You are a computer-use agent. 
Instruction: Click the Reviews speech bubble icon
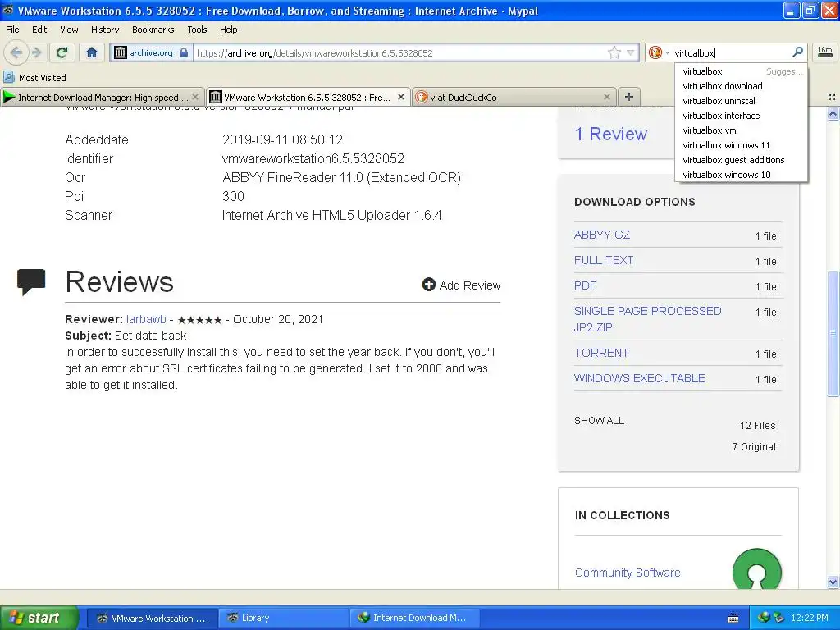pyautogui.click(x=31, y=281)
